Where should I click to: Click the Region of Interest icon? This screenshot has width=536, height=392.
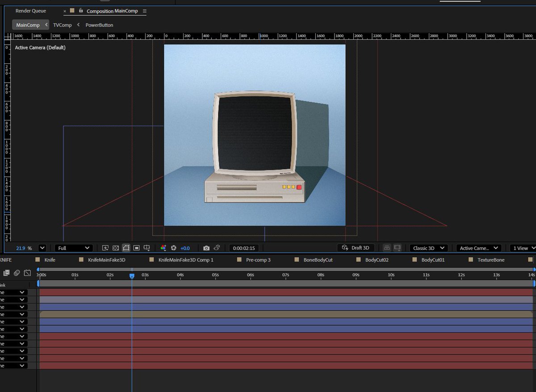tap(137, 248)
